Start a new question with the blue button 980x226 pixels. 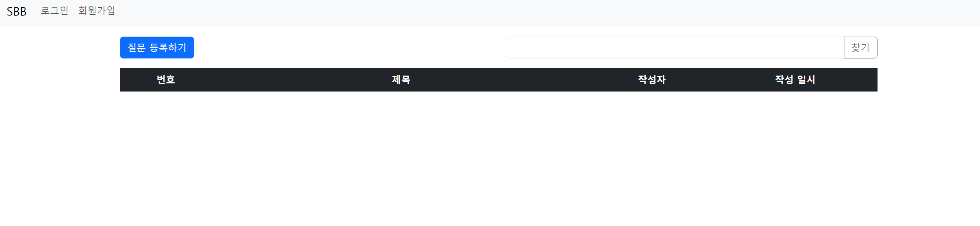(x=157, y=48)
